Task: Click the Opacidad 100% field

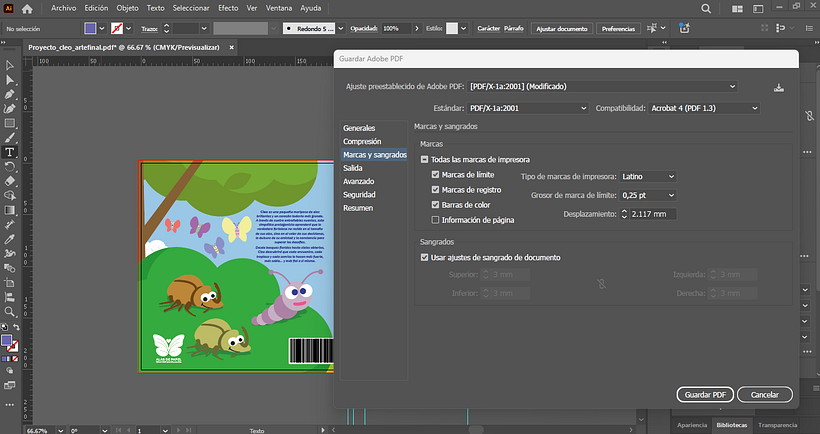Action: [x=396, y=28]
